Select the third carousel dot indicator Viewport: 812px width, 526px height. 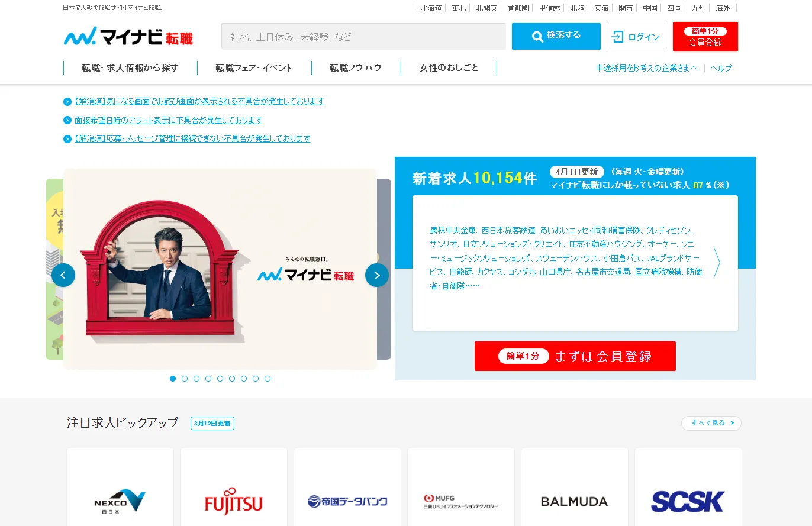pyautogui.click(x=196, y=379)
